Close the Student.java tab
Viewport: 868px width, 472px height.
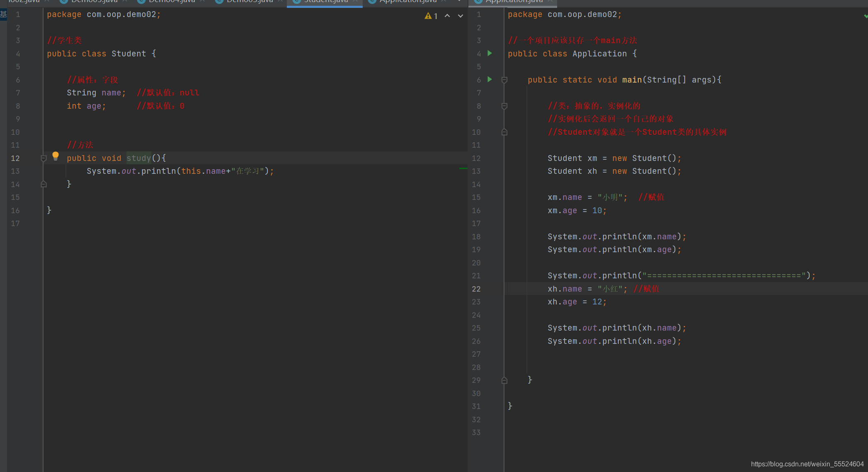[x=355, y=1]
